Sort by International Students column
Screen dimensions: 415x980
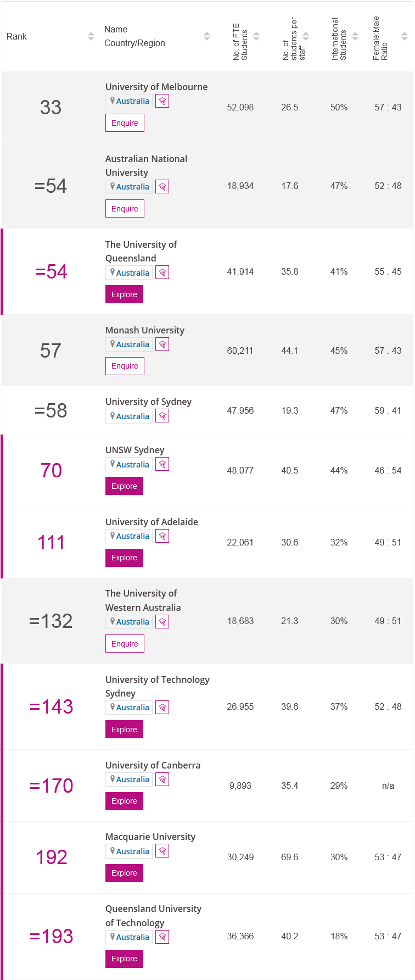(x=355, y=36)
